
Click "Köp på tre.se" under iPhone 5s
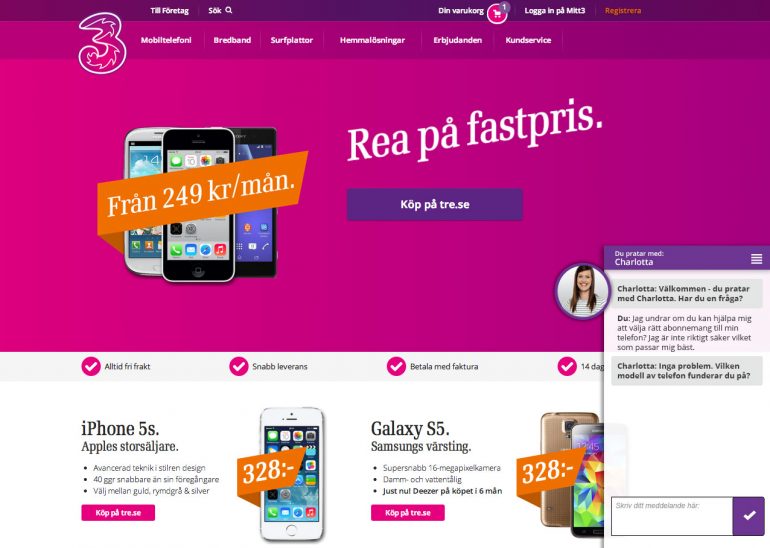118,513
